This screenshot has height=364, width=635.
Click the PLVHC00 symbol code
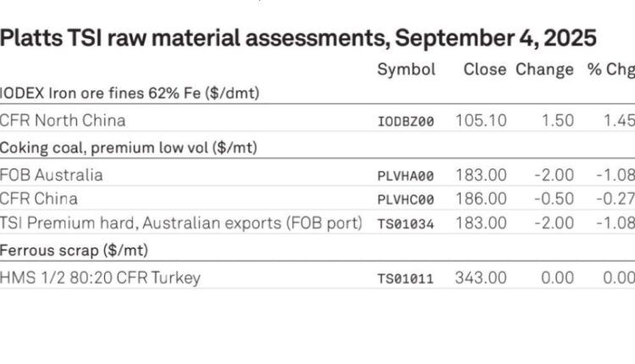[406, 200]
